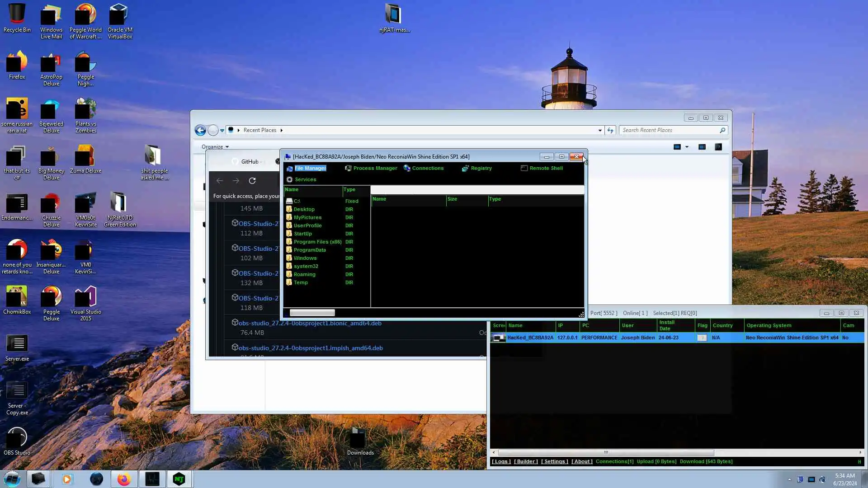Select the HacKed_BC8BA92A client row
Image resolution: width=868 pixels, height=488 pixels.
[x=530, y=338]
